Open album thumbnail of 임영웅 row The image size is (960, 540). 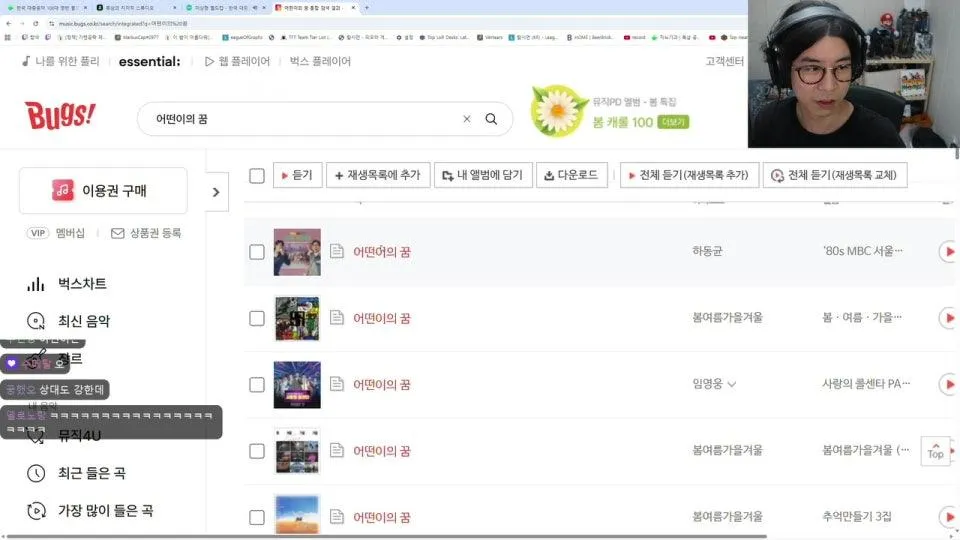297,384
